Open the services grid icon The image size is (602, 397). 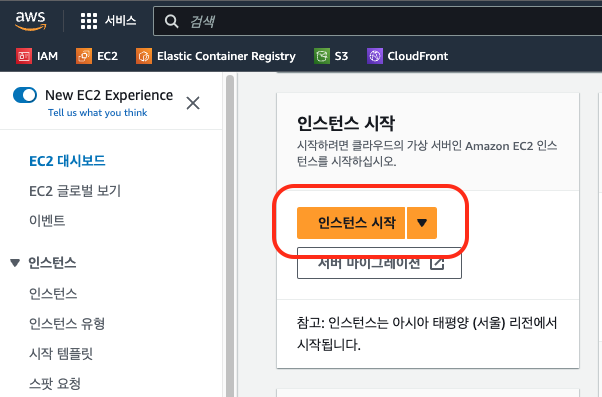tap(89, 21)
